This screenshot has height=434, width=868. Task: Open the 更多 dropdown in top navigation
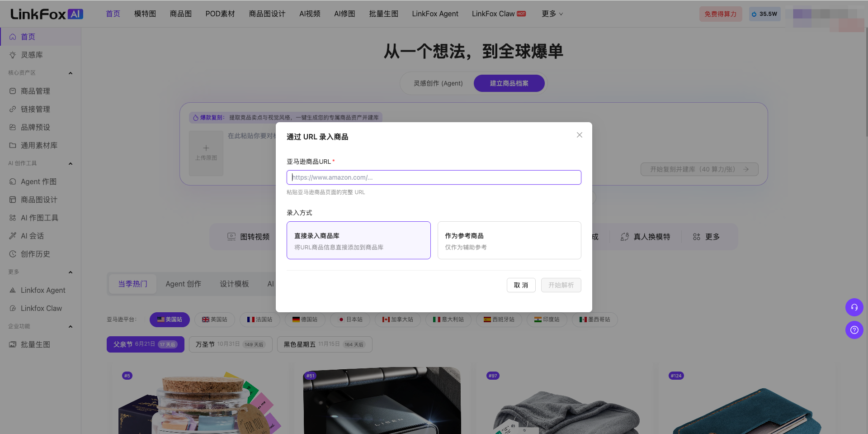tap(552, 14)
